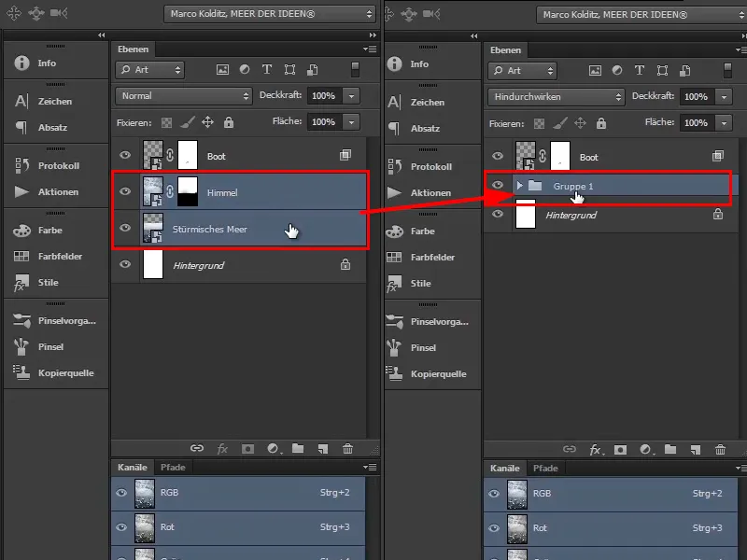Delete layer with left panel trash icon

(x=347, y=449)
